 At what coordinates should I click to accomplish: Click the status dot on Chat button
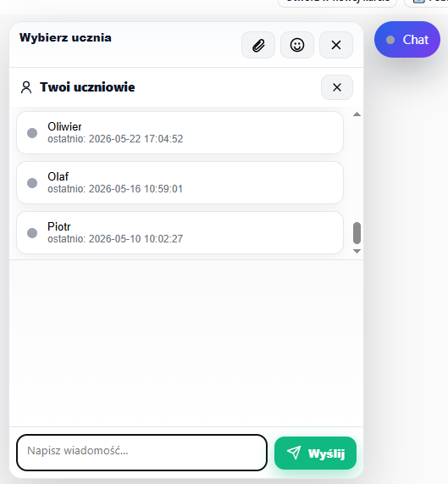[390, 40]
